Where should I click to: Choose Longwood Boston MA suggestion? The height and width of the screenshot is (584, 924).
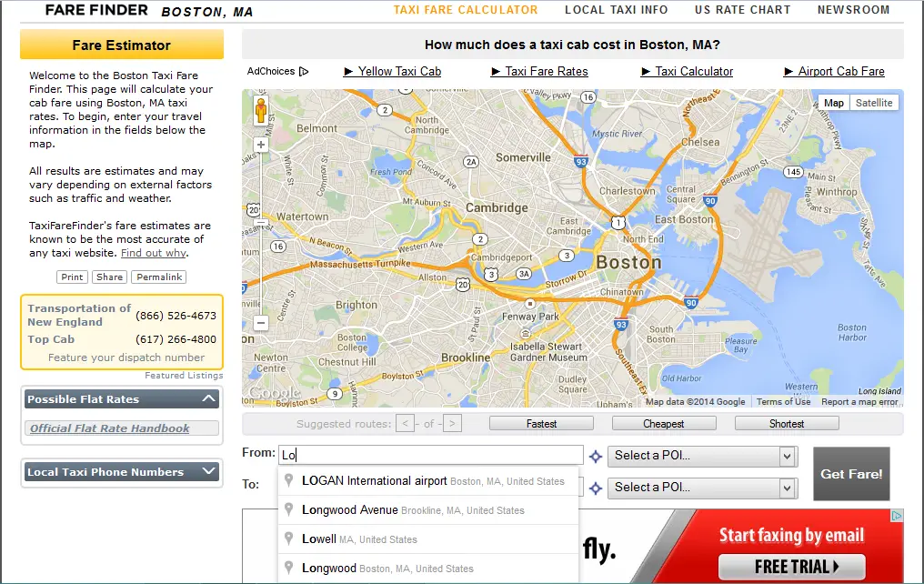click(428, 569)
